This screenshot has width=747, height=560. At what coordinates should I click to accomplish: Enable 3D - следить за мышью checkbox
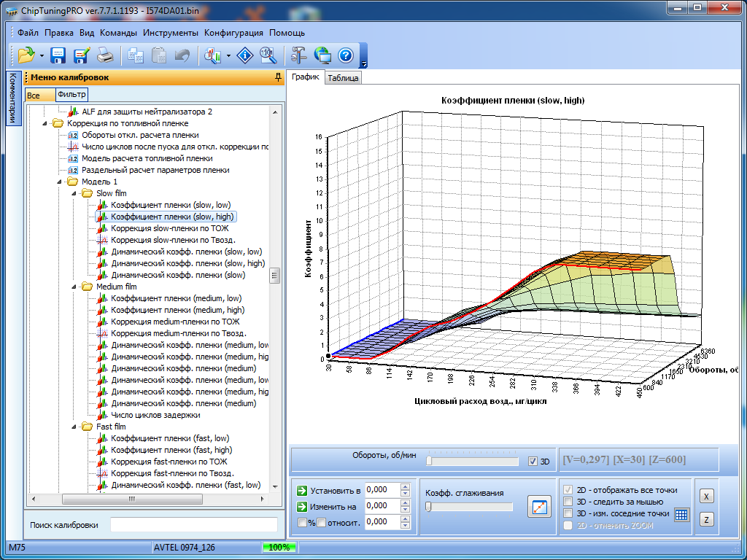coord(569,502)
